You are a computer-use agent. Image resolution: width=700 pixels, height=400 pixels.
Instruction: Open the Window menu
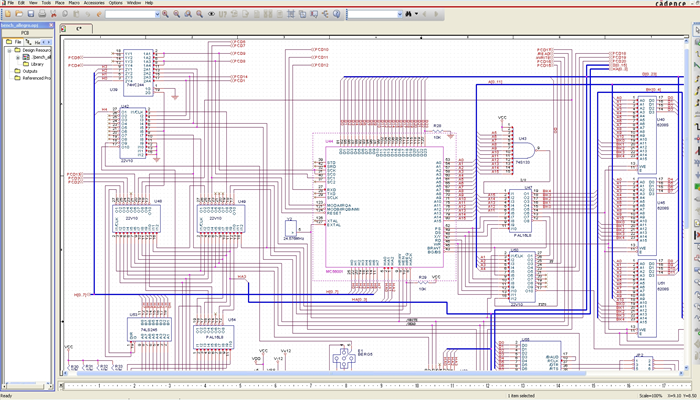pos(133,3)
